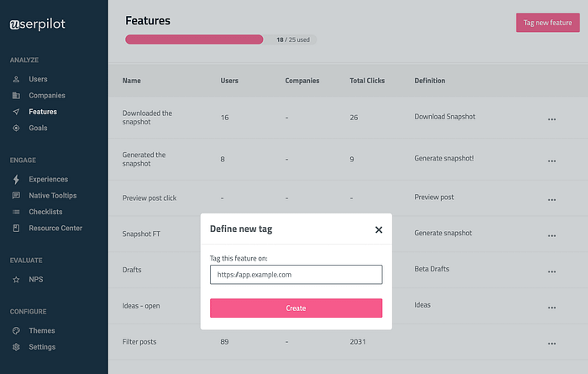Click the Checklists icon
The width and height of the screenshot is (588, 374).
click(17, 212)
